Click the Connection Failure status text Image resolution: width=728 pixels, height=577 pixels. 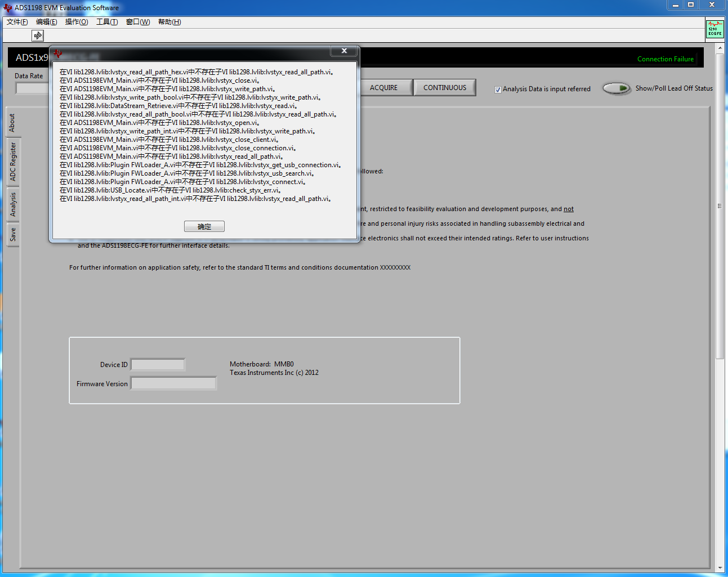tap(666, 59)
